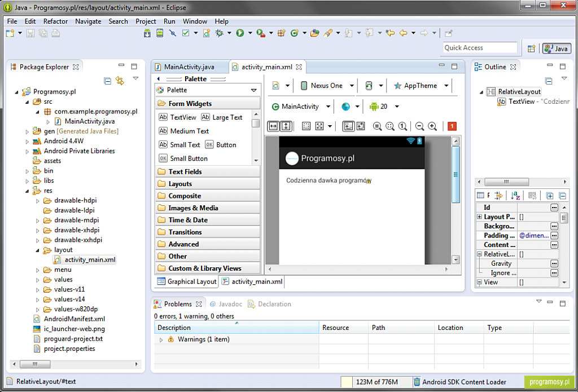The height and width of the screenshot is (392, 578).
Task: Go to the last edit location arrow
Action: click(x=390, y=33)
